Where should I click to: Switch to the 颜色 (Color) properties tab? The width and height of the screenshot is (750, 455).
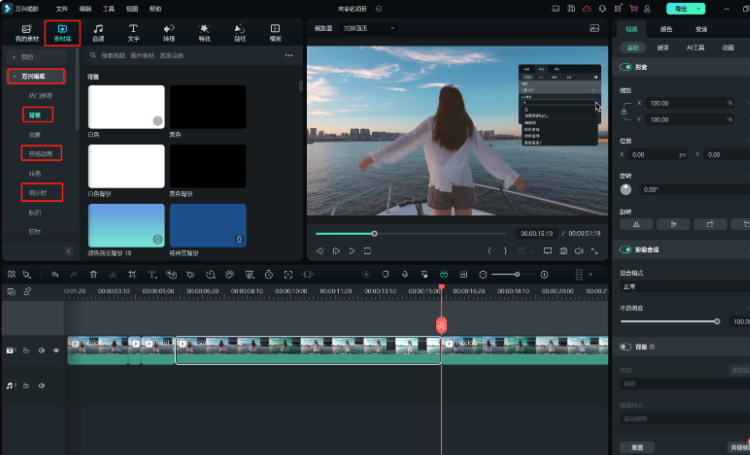665,29
